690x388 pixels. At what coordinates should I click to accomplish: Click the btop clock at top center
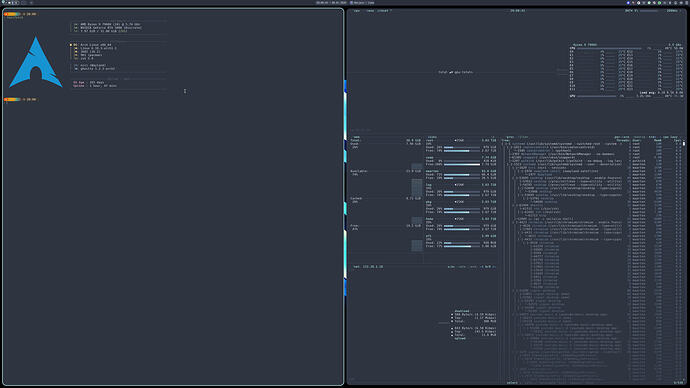point(518,11)
